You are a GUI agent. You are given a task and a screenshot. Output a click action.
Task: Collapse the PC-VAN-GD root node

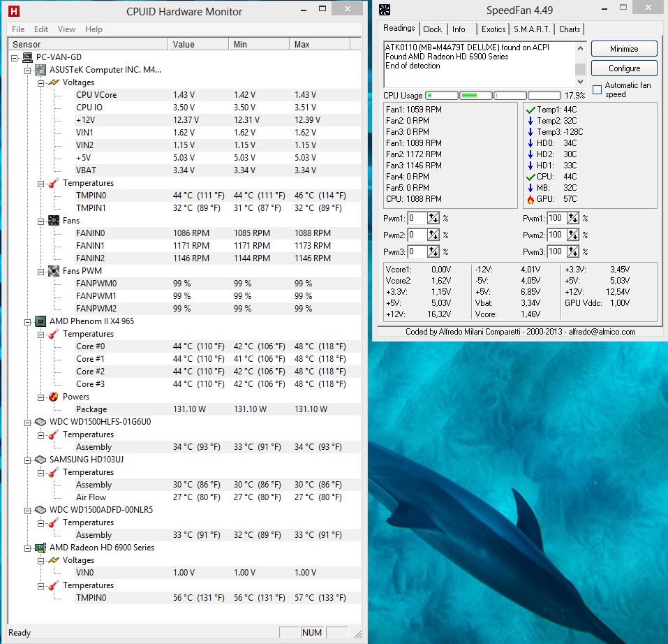pos(15,57)
